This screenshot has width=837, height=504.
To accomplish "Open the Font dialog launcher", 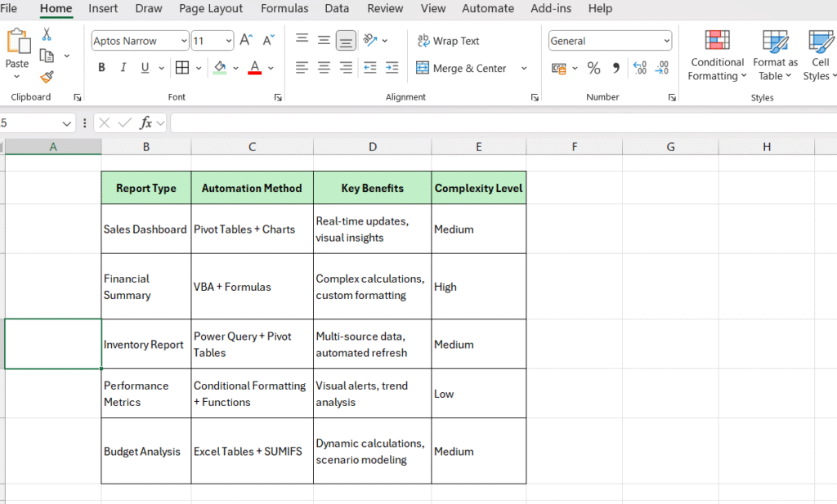I will (x=278, y=97).
